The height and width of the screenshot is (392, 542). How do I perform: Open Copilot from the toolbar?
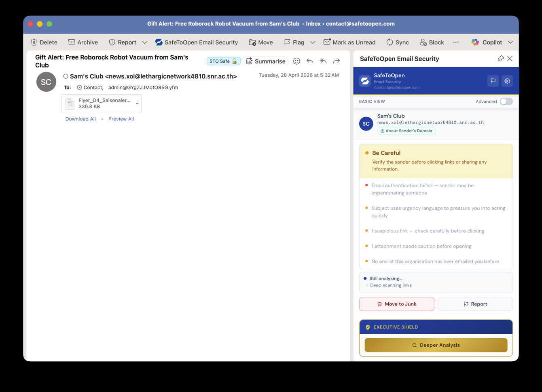pyautogui.click(x=487, y=42)
